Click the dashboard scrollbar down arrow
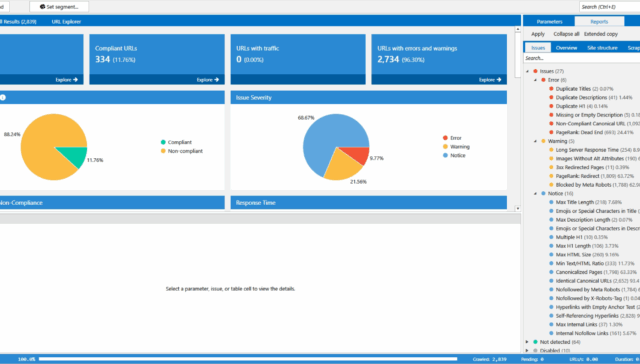This screenshot has width=640, height=364. [x=518, y=208]
